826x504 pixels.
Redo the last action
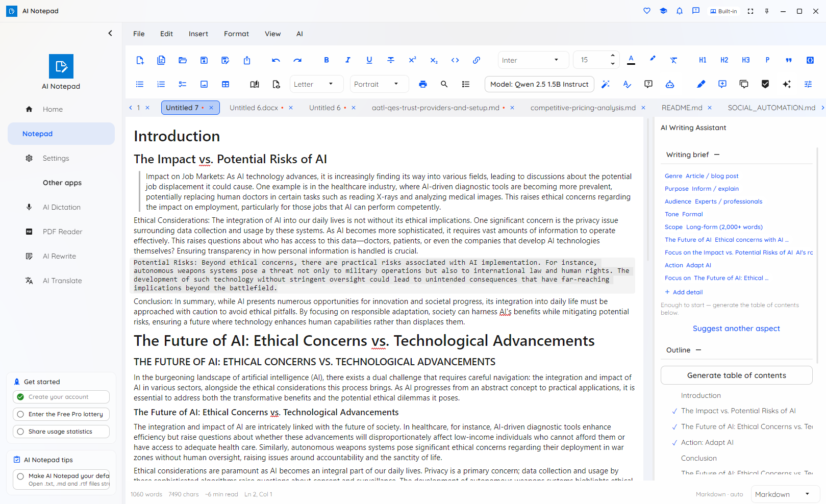coord(297,60)
